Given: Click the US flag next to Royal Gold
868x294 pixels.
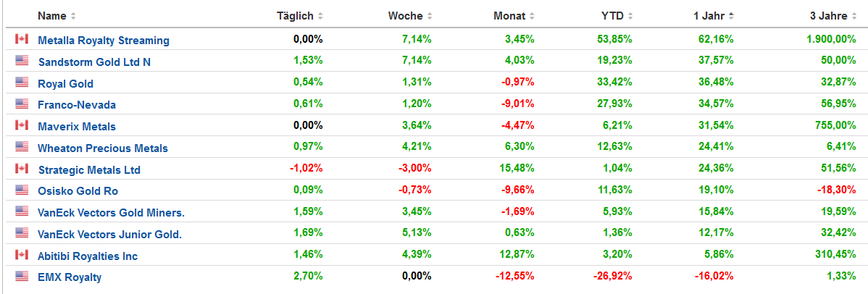Looking at the screenshot, I should point(21,83).
